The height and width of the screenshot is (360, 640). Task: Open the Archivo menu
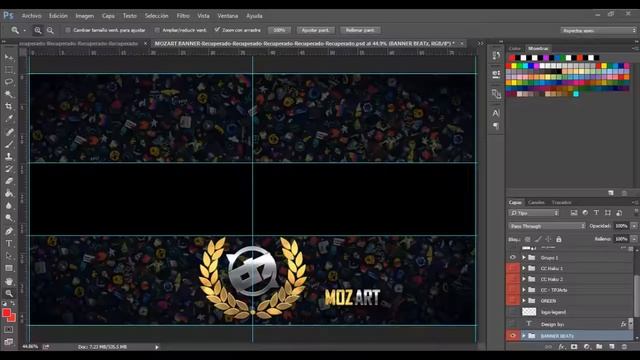click(x=31, y=16)
